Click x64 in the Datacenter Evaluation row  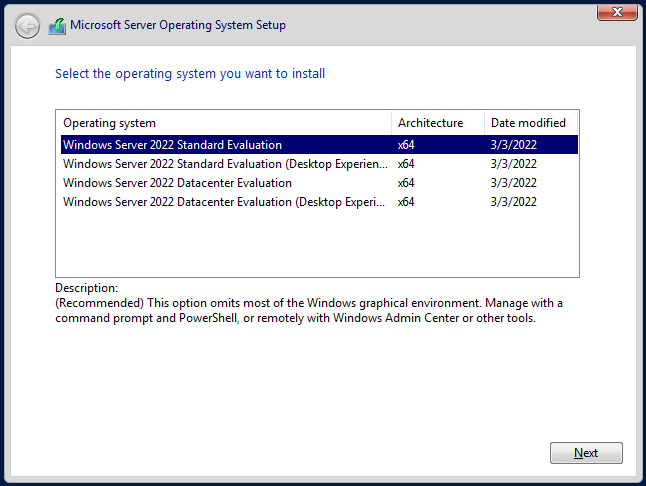pyautogui.click(x=406, y=182)
